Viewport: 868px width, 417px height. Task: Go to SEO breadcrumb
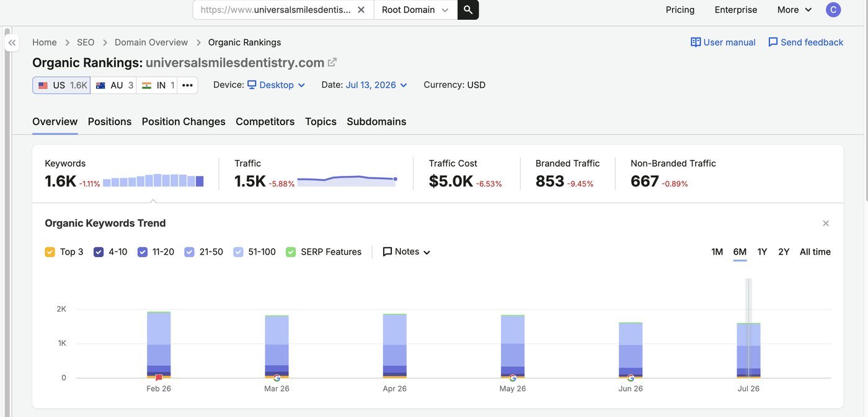click(86, 42)
